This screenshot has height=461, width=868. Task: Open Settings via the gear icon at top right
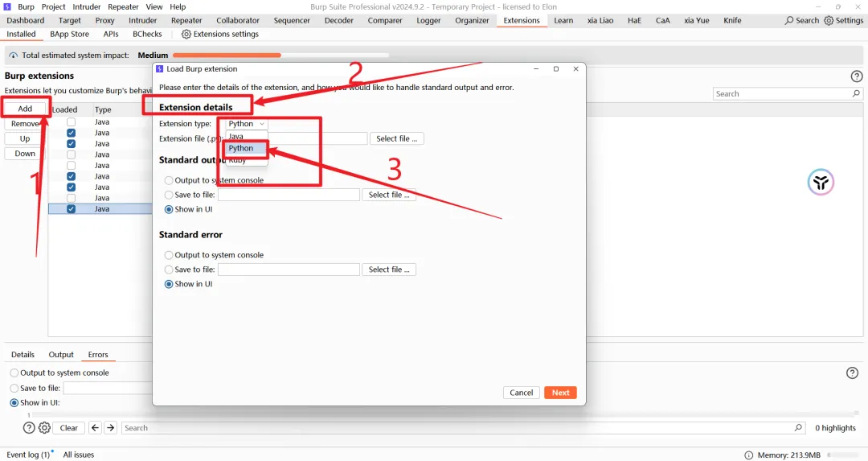pyautogui.click(x=828, y=20)
